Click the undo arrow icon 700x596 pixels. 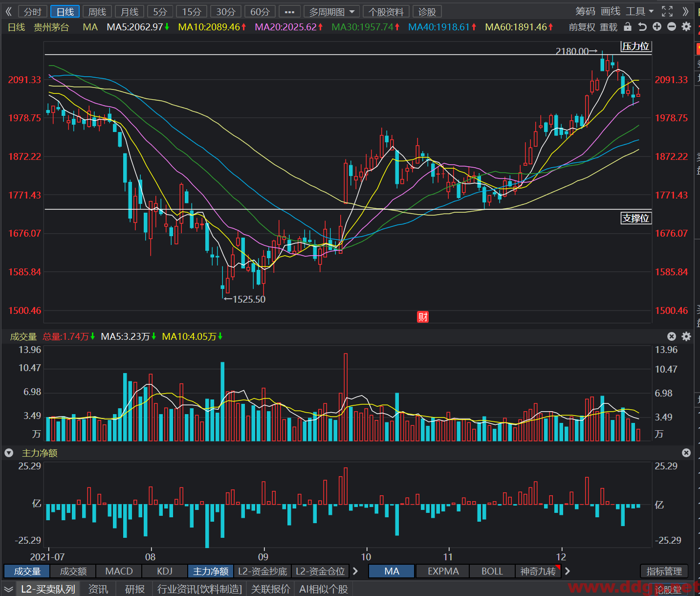tap(642, 27)
